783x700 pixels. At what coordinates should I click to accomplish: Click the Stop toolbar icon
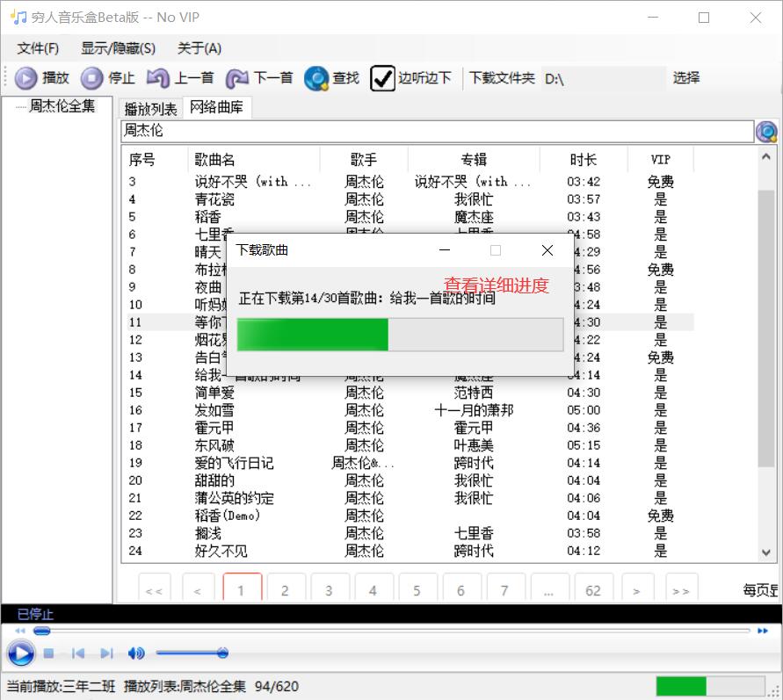92,78
